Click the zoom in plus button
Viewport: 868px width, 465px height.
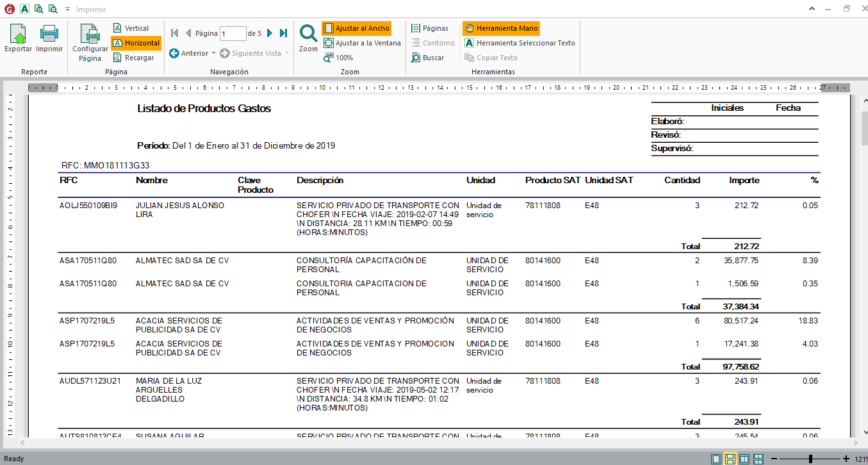(x=846, y=459)
